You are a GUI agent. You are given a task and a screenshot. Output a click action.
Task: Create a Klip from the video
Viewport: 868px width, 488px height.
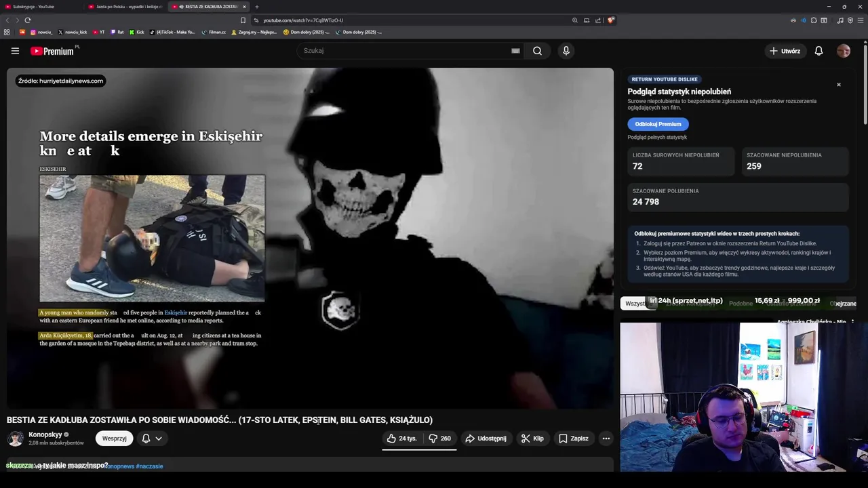532,439
